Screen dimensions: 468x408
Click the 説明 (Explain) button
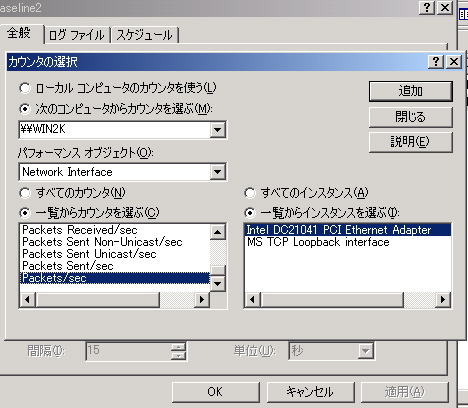[x=411, y=142]
